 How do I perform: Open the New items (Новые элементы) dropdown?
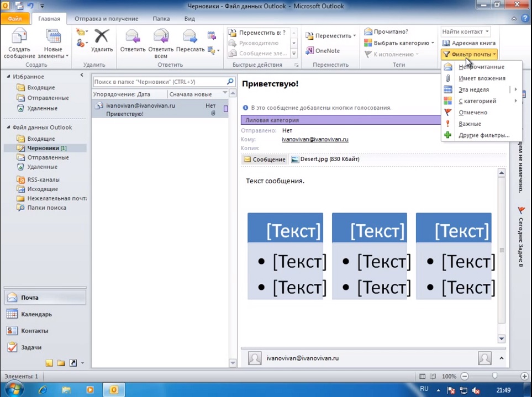pos(53,45)
